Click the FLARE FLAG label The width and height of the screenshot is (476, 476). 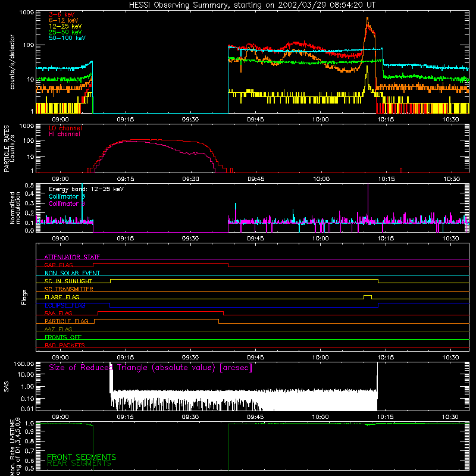(62, 297)
